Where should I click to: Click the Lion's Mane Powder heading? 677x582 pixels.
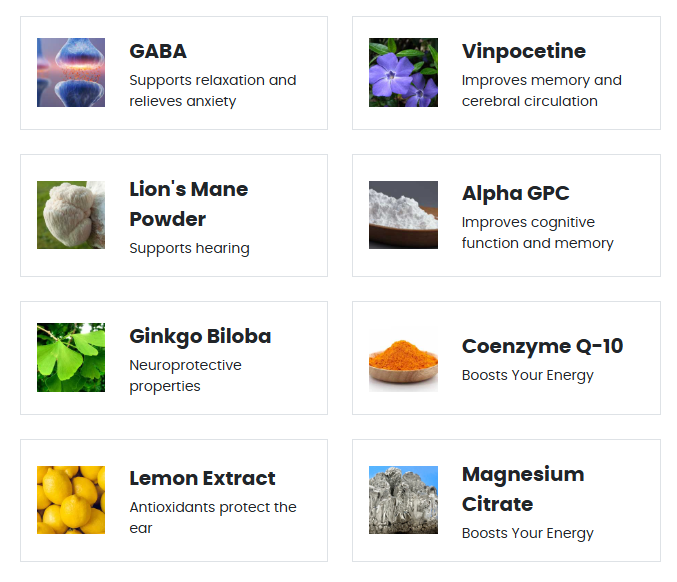[x=188, y=204]
